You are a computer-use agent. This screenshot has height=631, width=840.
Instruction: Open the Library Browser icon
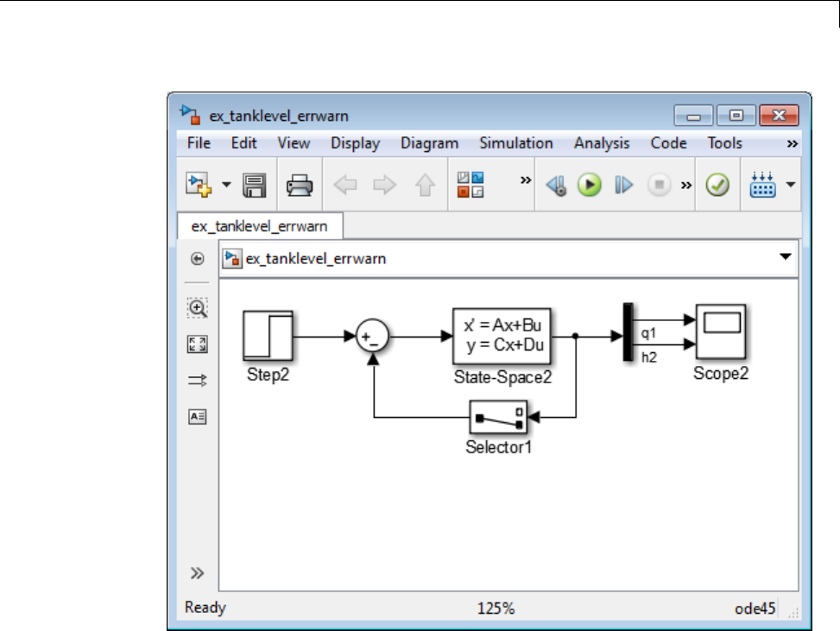click(x=471, y=185)
